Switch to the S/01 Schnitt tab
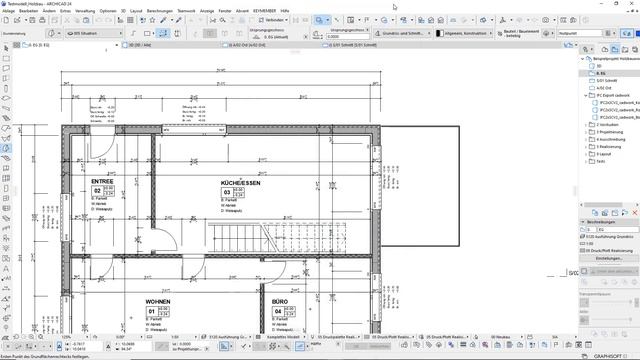Image resolution: width=640 pixels, height=360 pixels. coord(353,45)
